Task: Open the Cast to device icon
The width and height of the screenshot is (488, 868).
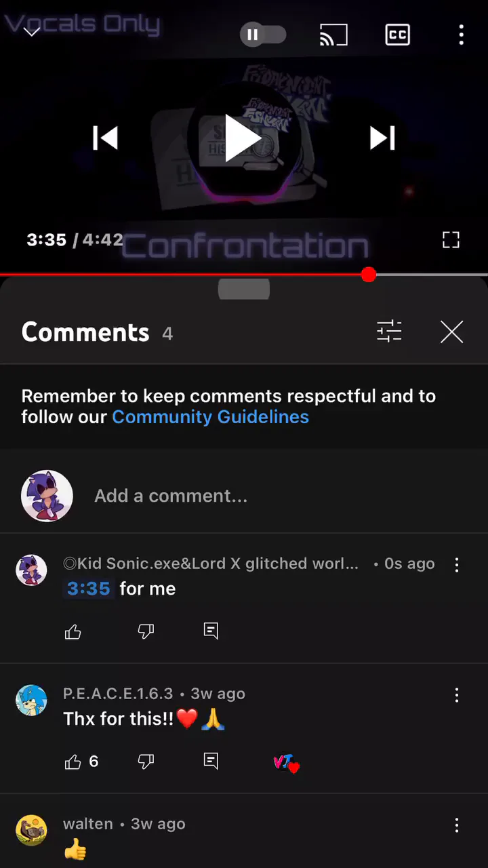Action: point(333,35)
